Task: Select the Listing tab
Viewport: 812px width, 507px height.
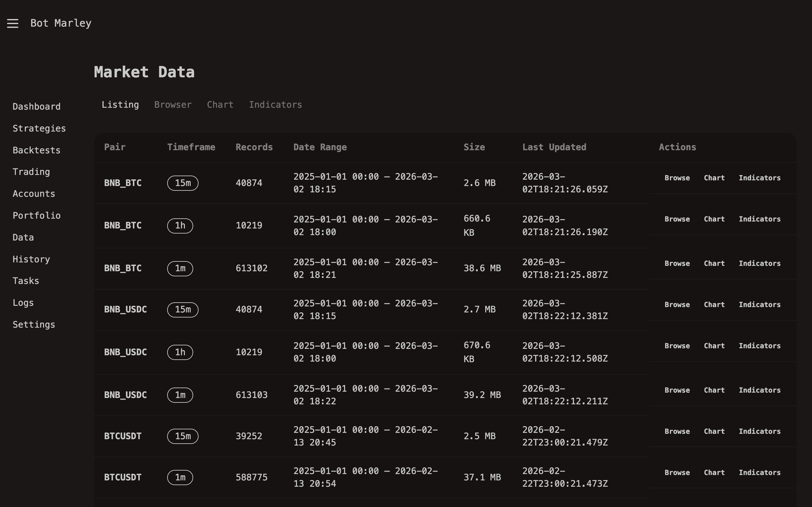Action: 120,104
